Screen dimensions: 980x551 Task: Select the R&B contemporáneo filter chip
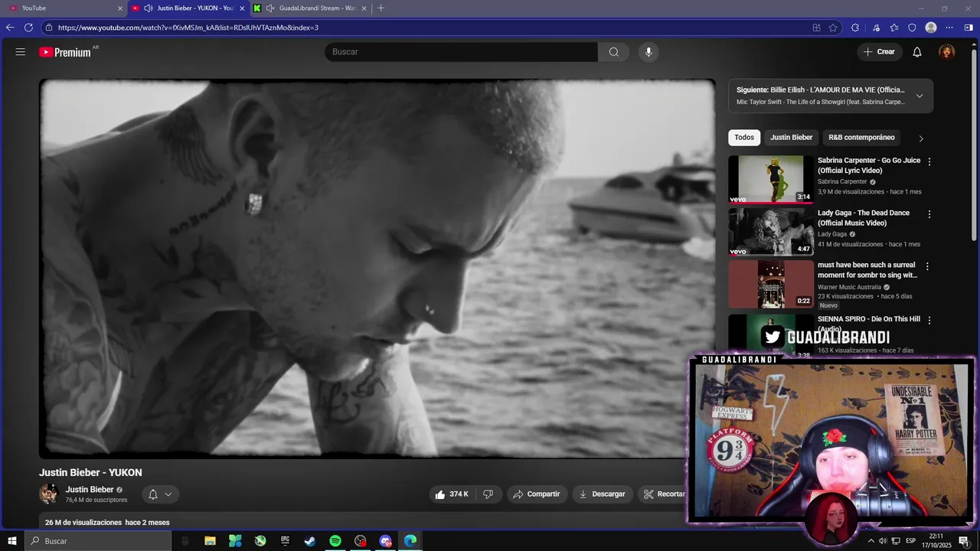(x=861, y=138)
